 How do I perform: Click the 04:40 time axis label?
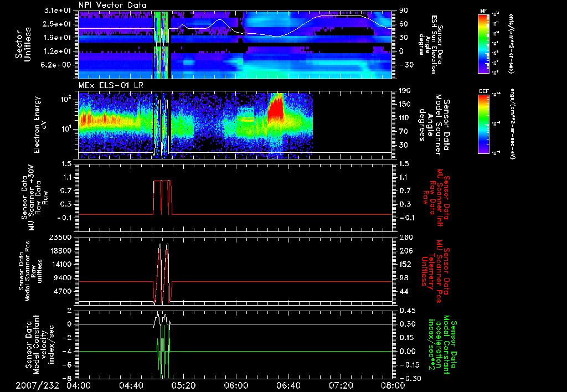(x=131, y=385)
